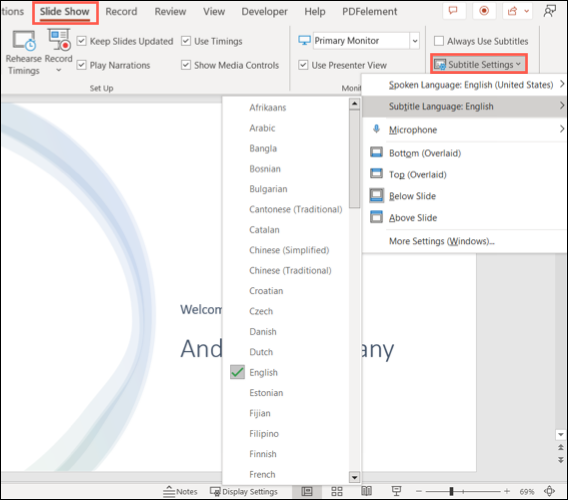Click the Microphone icon in the menu

(x=376, y=129)
